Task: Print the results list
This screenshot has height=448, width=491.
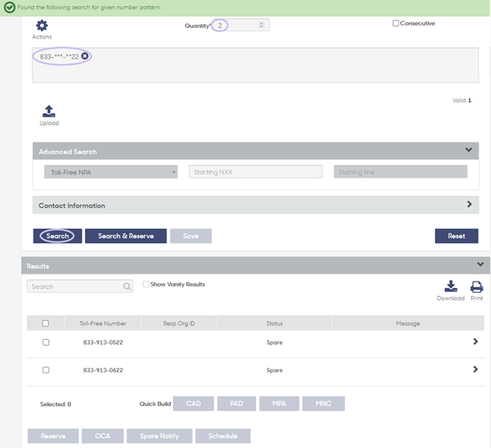Action: click(x=477, y=286)
